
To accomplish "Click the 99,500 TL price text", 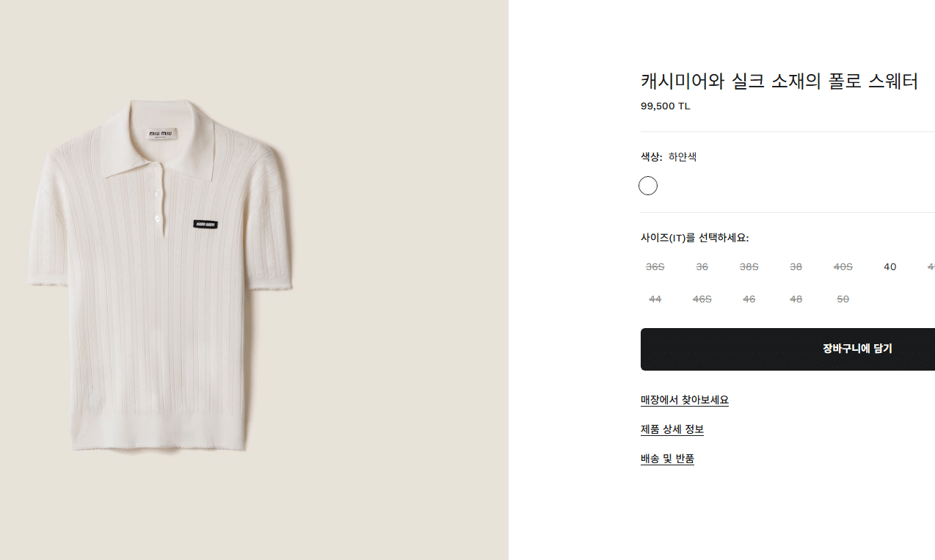I will point(665,106).
